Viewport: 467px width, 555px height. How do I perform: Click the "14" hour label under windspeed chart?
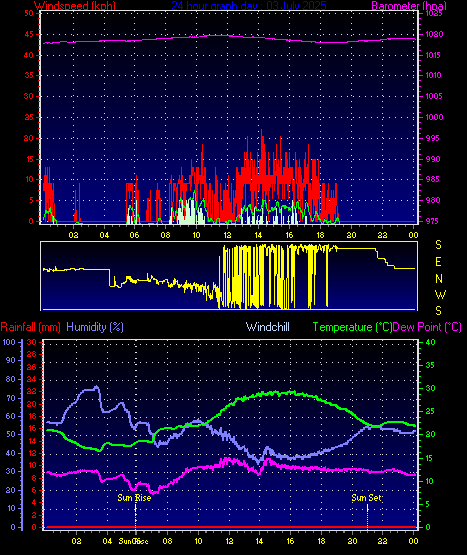[x=258, y=235]
